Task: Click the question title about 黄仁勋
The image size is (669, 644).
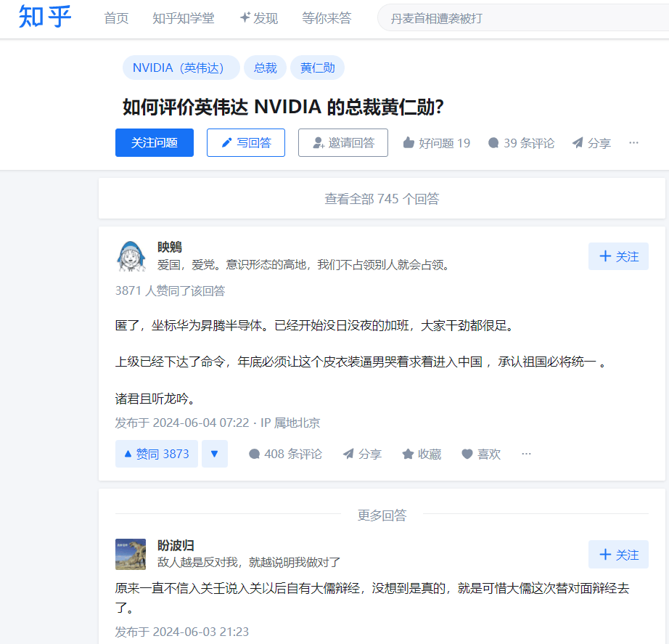Action: click(283, 107)
